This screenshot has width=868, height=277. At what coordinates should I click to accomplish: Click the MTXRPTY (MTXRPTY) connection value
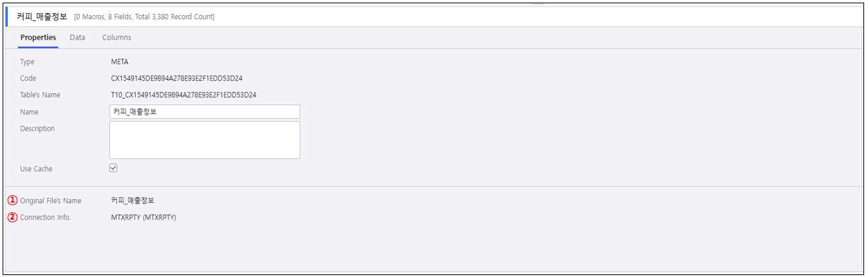tap(143, 218)
